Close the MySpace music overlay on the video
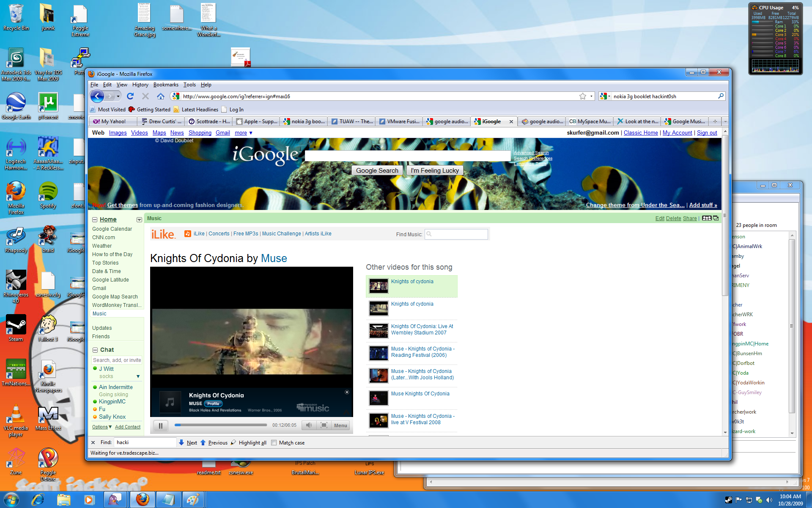812x508 pixels. click(x=347, y=392)
